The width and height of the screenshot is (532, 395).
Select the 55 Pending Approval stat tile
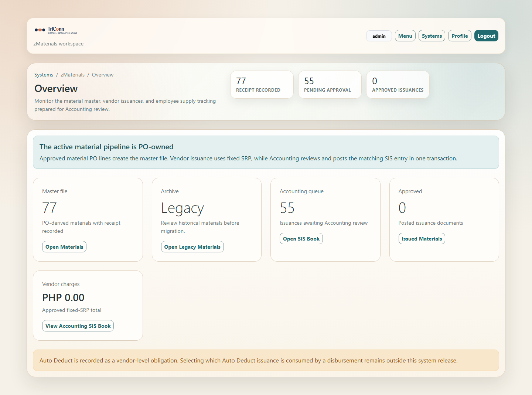[330, 85]
